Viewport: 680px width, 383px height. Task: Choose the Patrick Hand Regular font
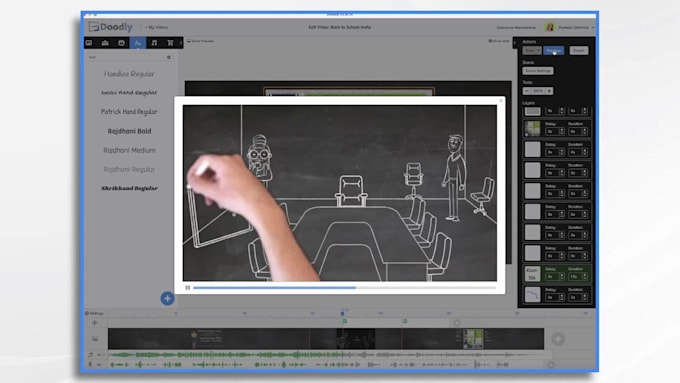coord(129,112)
